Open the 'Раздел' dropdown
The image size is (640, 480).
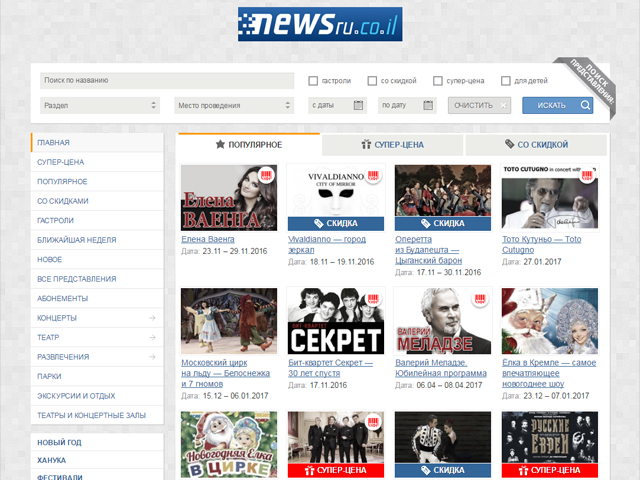pyautogui.click(x=100, y=105)
